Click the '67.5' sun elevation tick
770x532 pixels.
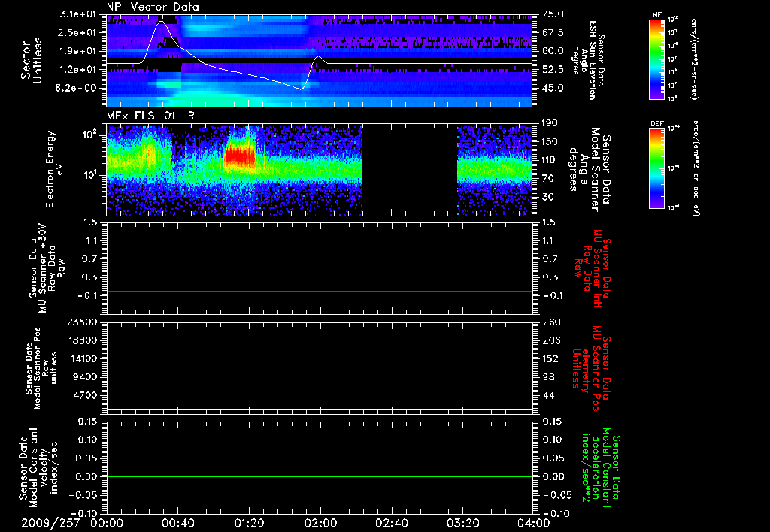tap(553, 32)
